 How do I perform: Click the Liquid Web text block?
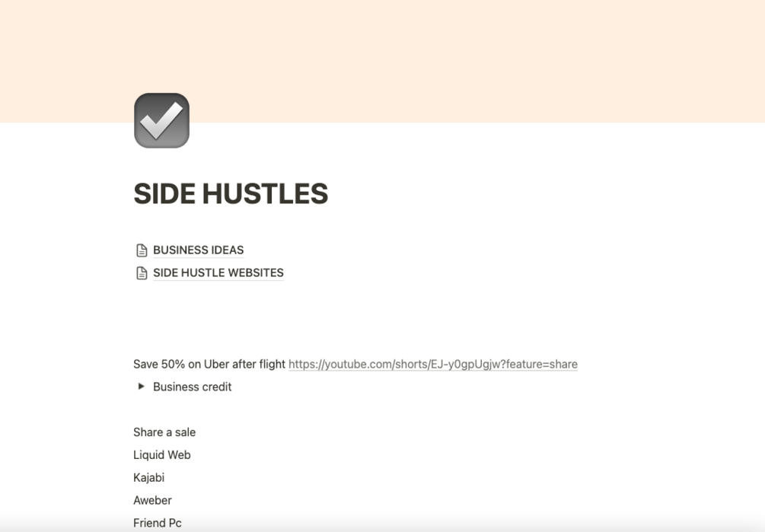[161, 454]
